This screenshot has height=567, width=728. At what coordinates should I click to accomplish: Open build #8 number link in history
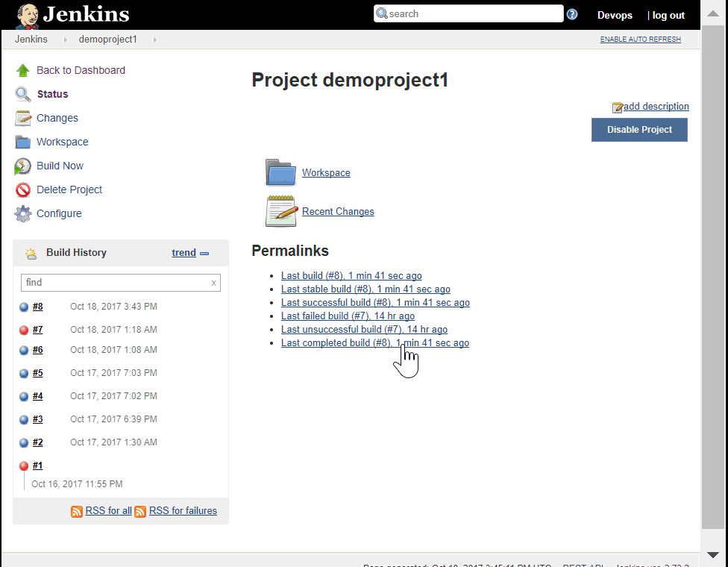pos(37,307)
